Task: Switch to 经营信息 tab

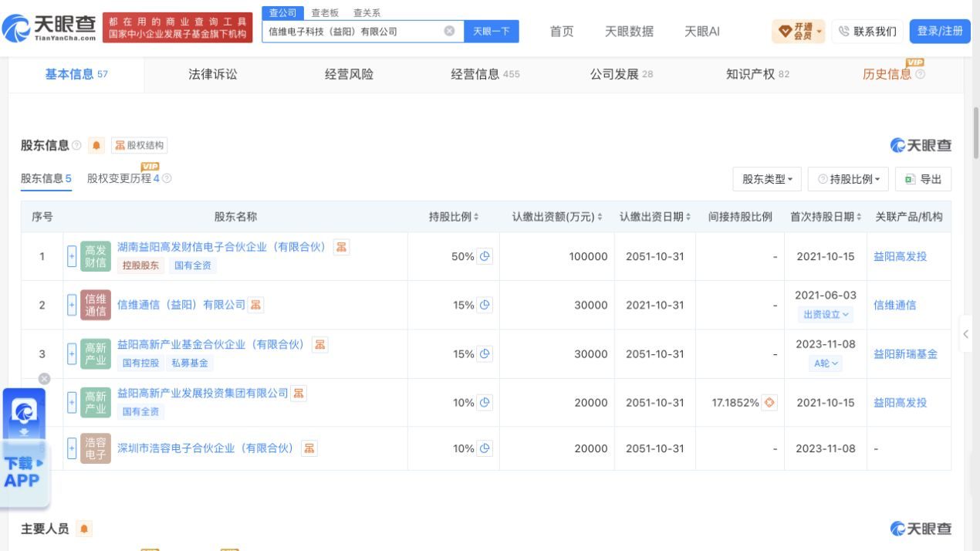Action: [x=485, y=74]
